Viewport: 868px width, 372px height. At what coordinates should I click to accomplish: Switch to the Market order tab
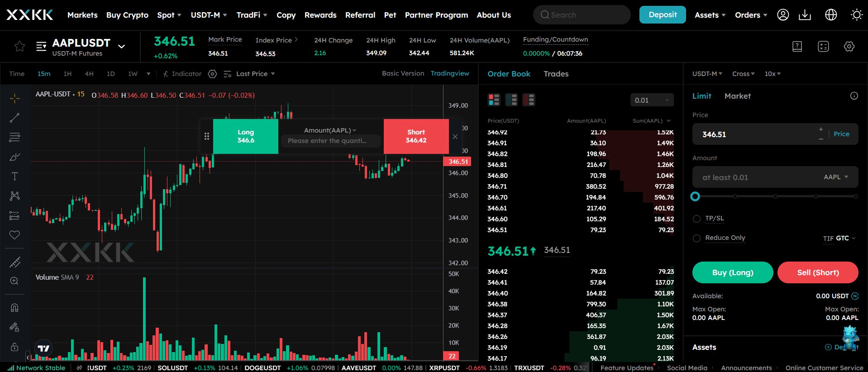[x=737, y=96]
